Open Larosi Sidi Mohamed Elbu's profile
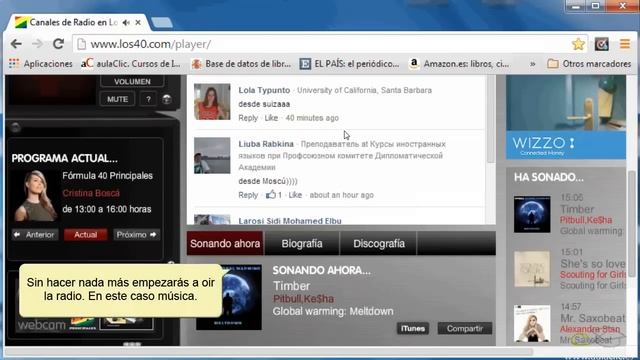Viewport: 640px width, 360px height. [x=290, y=221]
